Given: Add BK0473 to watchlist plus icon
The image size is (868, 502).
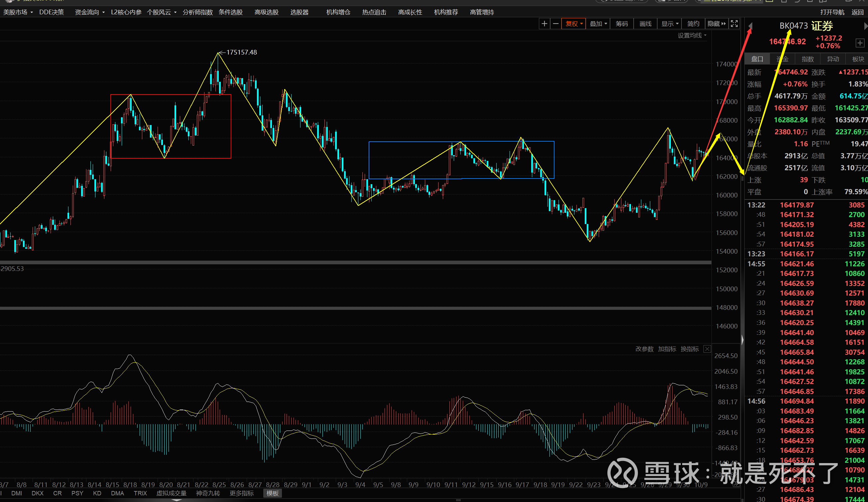Looking at the screenshot, I should [x=860, y=43].
